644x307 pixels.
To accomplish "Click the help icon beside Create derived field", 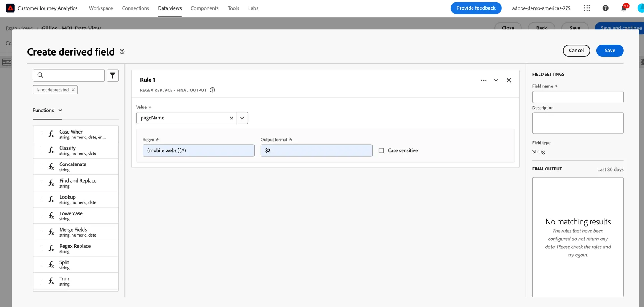I will tap(122, 51).
